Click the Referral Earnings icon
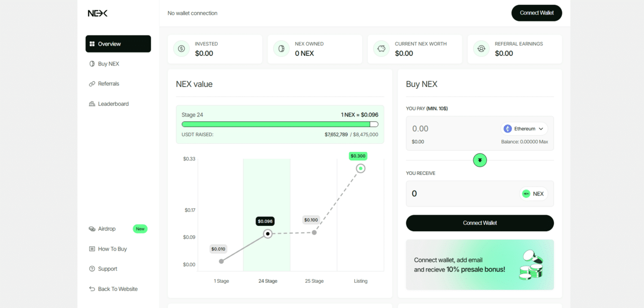The height and width of the screenshot is (308, 644). pos(481,49)
